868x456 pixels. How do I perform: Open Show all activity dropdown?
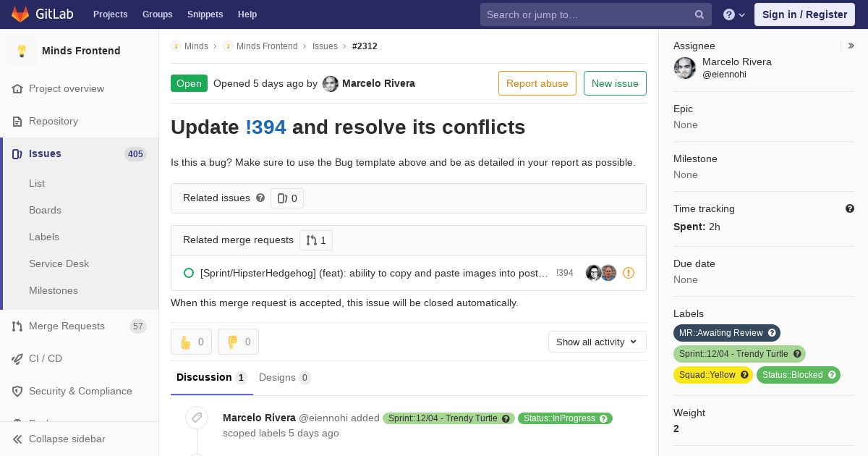(597, 342)
